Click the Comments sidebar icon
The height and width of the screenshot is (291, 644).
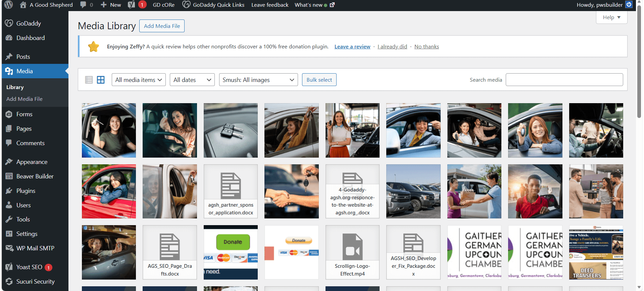[9, 143]
